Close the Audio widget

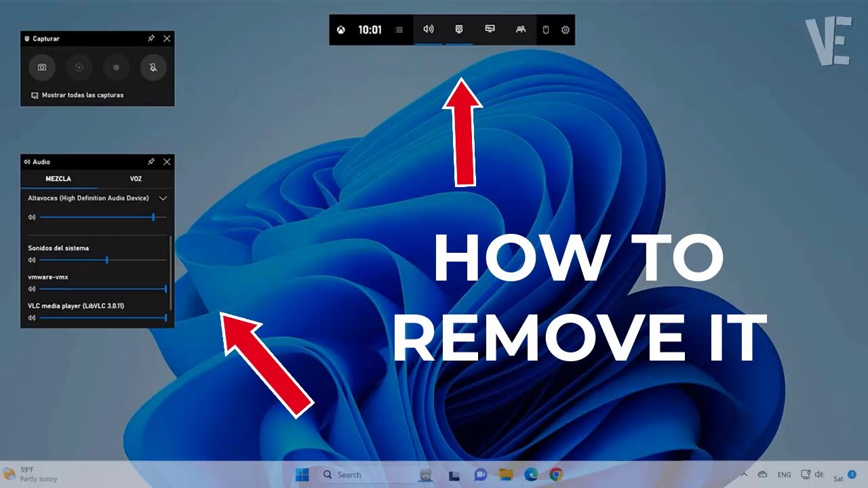tap(167, 162)
